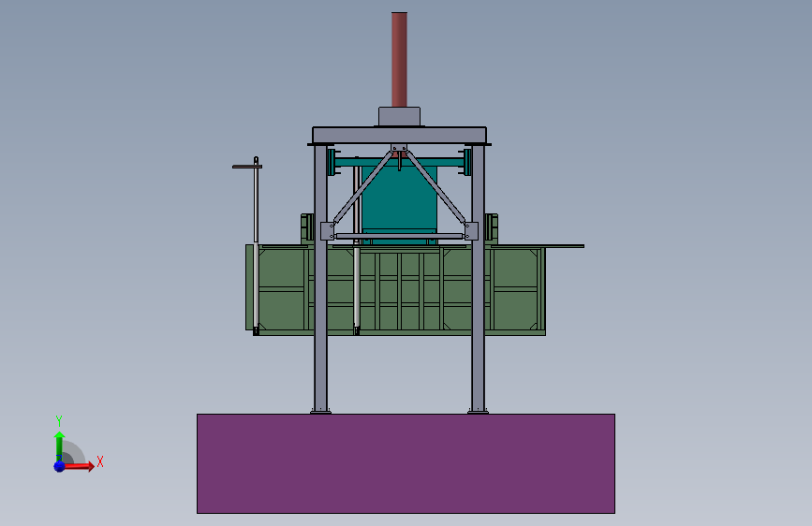Click the gray top cross beam

(x=399, y=136)
